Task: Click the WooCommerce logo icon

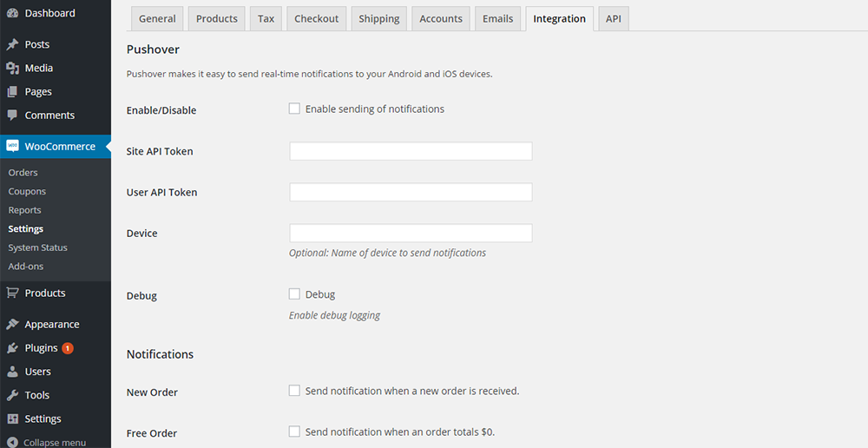Action: pos(12,147)
